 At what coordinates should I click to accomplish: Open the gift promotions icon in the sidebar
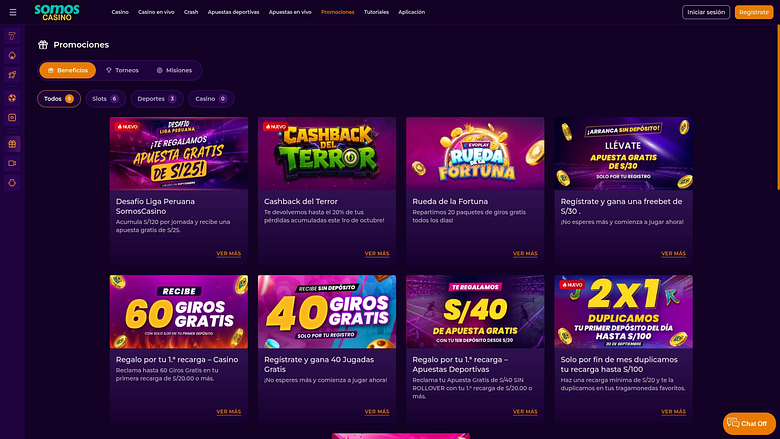click(12, 144)
